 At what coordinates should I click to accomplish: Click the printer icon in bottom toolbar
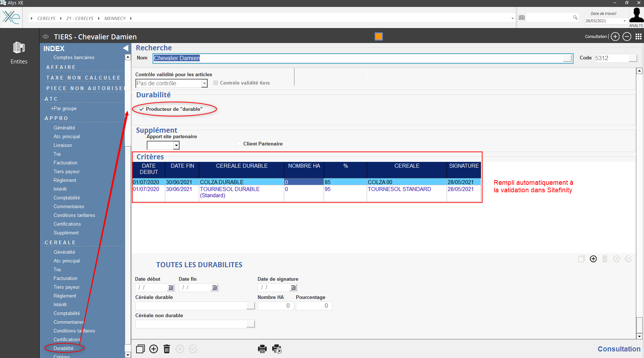point(262,349)
